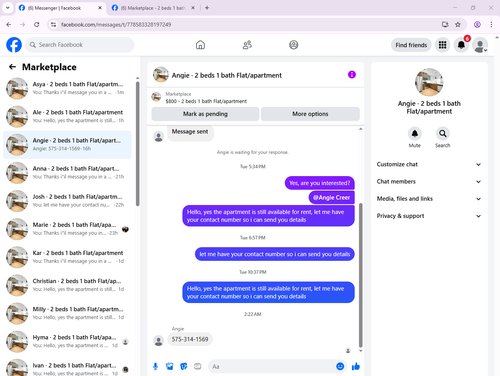Open Ale apartment conversation
Screen dimensions: 500x376
(67, 116)
